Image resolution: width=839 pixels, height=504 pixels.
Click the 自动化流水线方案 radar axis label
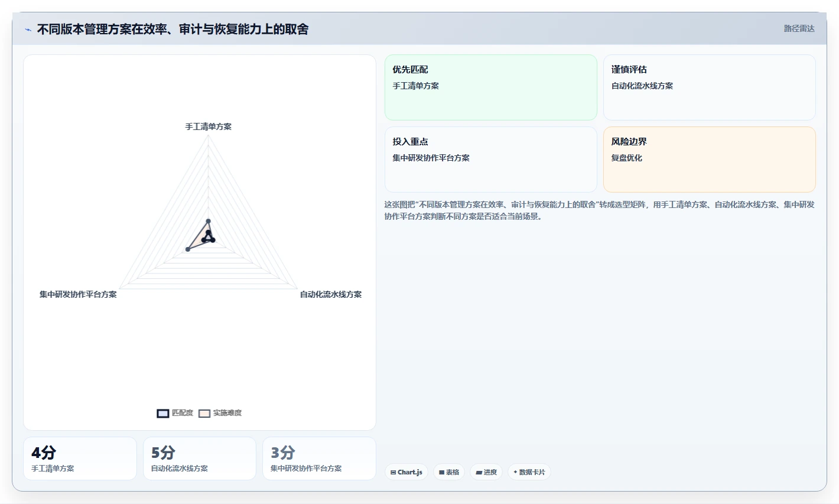[331, 294]
